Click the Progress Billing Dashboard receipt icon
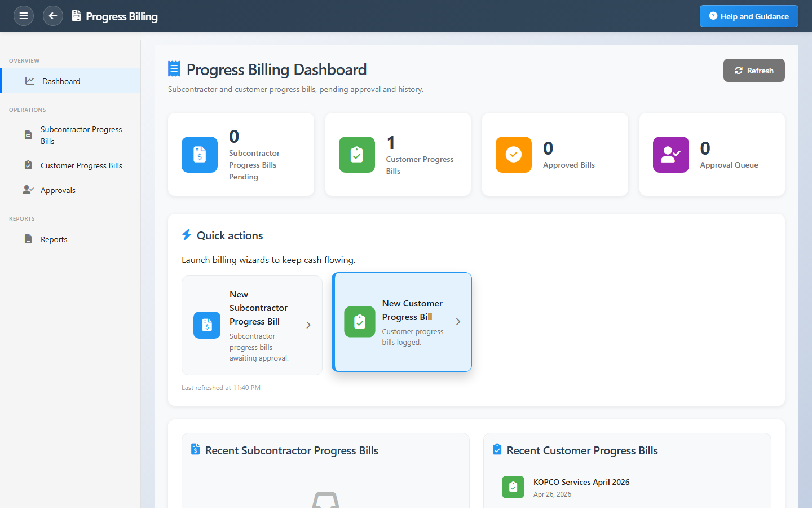The height and width of the screenshot is (508, 812). pos(174,69)
